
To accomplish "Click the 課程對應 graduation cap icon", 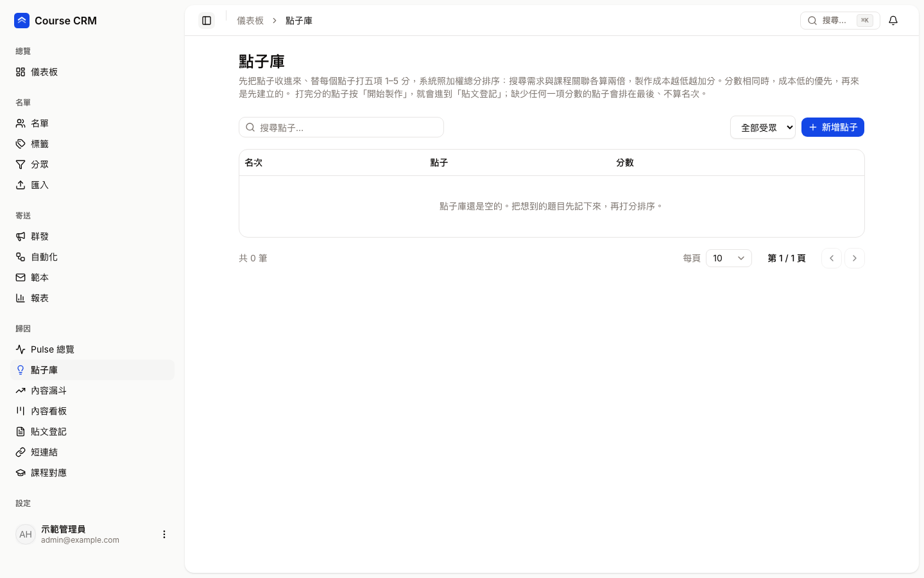I will tap(21, 473).
